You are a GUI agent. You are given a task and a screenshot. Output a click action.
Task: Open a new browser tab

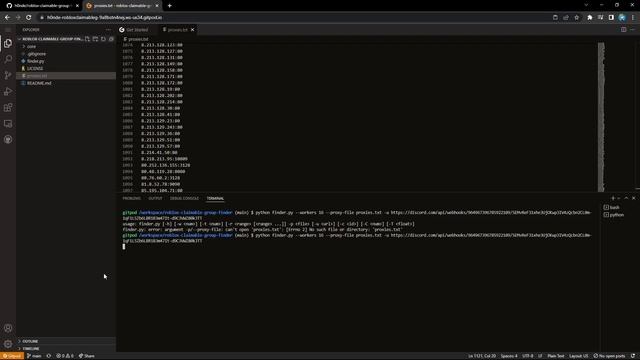[x=169, y=6]
